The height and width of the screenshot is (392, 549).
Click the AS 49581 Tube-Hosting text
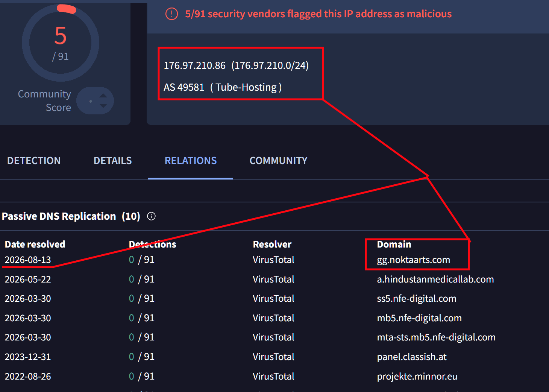point(223,87)
